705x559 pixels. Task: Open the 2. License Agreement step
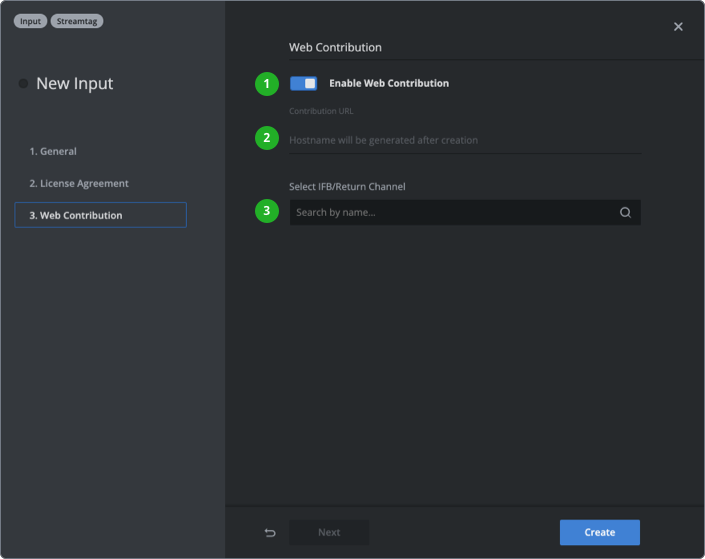click(78, 183)
